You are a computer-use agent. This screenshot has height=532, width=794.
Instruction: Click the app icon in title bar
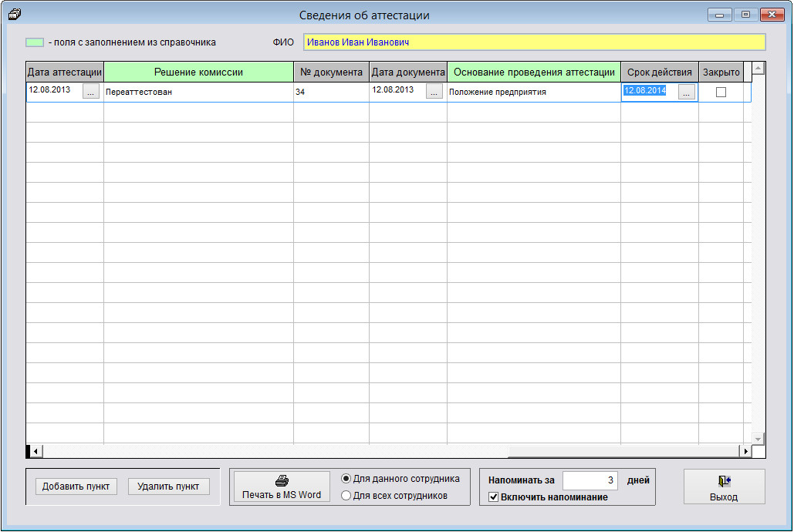[x=15, y=14]
